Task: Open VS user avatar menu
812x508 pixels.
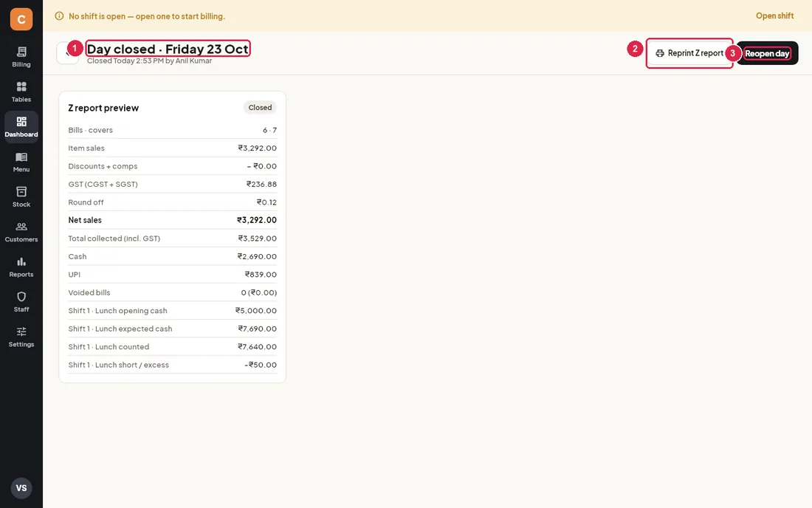Action: tap(21, 488)
